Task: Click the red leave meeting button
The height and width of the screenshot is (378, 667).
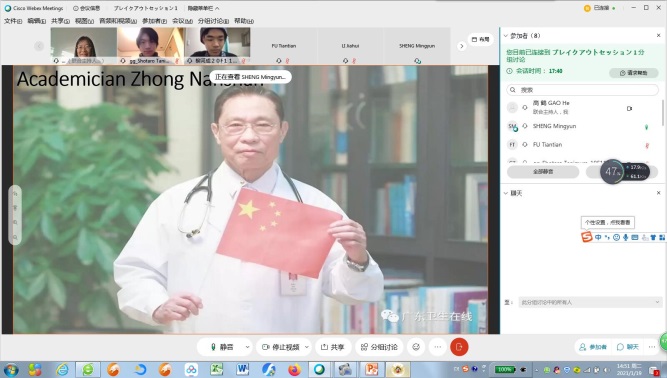Action: click(x=459, y=347)
